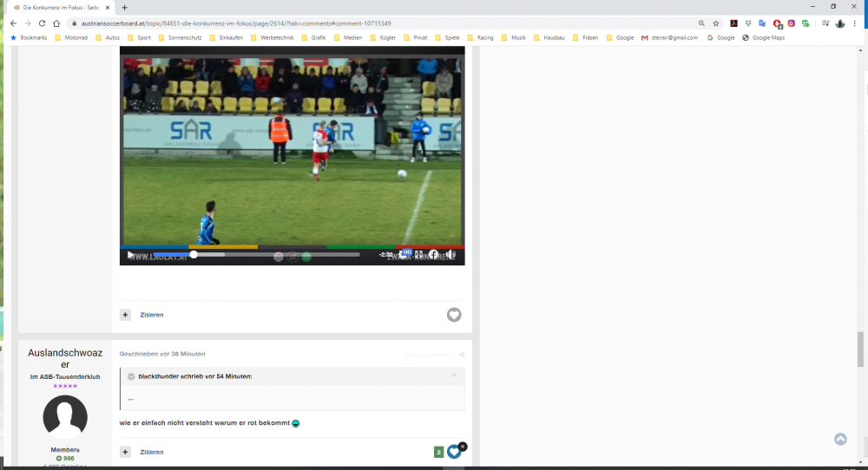Screen dimensions: 868x470
Task: Open the Spiele bookmark folder
Action: coord(448,37)
